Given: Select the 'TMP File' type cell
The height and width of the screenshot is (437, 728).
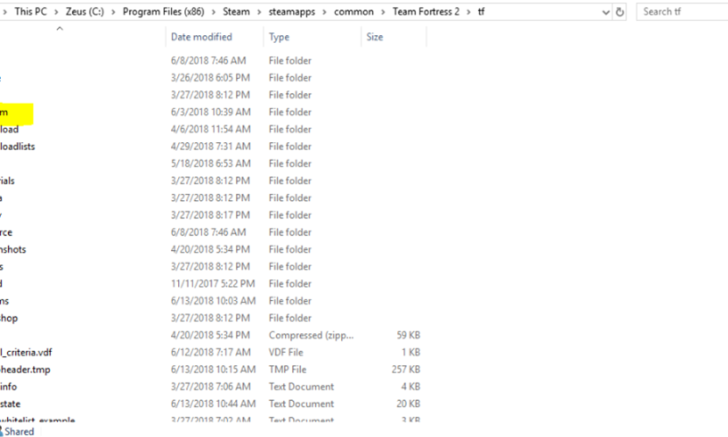Looking at the screenshot, I should coord(287,370).
